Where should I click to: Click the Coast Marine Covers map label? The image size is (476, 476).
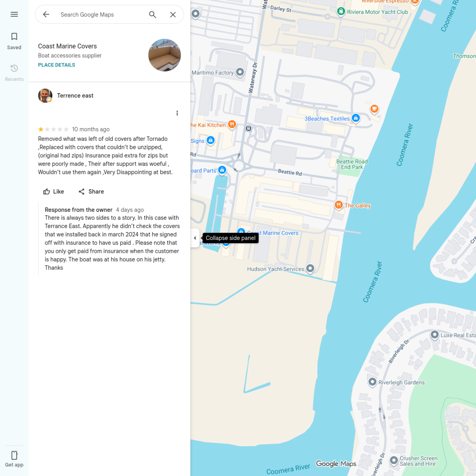pos(273,233)
